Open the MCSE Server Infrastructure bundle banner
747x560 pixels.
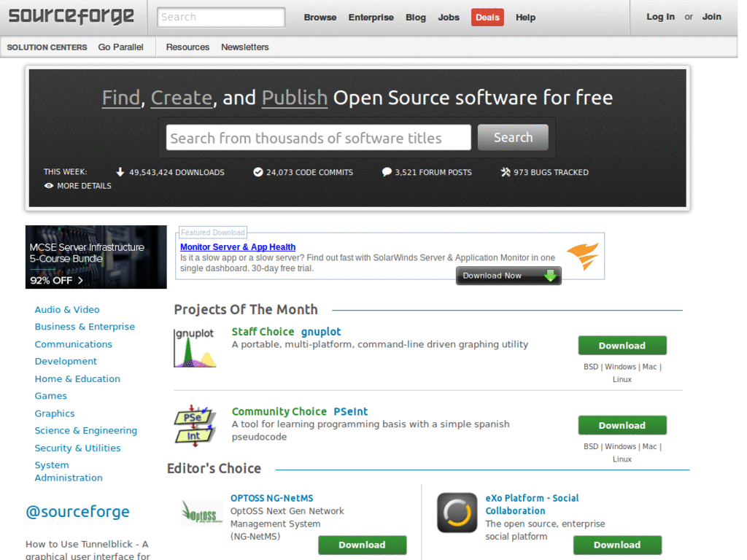96,257
